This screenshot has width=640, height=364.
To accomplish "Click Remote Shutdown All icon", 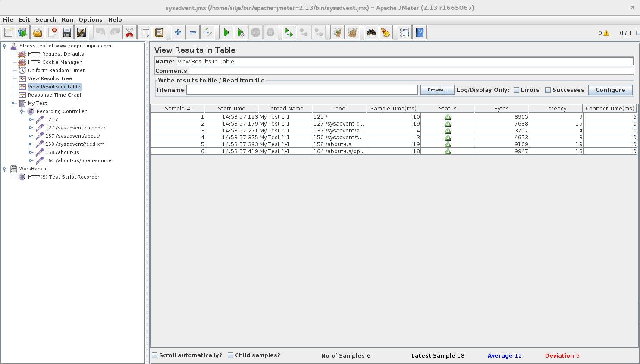I will coord(318,32).
